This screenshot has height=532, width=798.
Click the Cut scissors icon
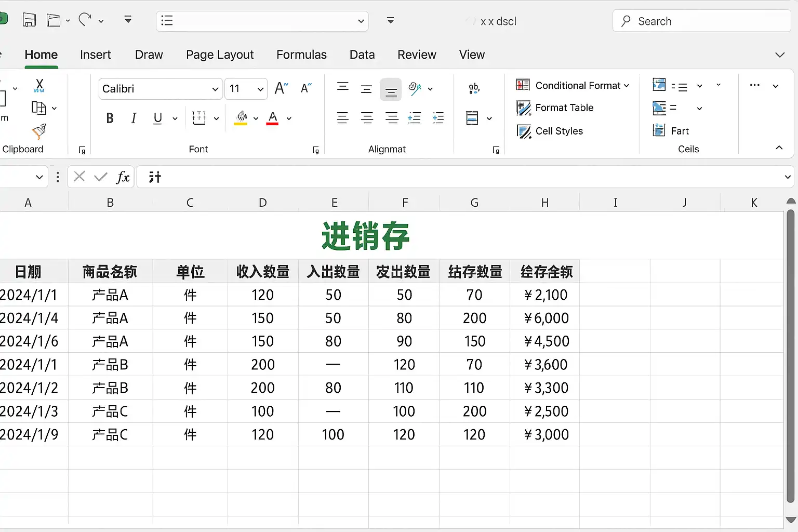39,85
